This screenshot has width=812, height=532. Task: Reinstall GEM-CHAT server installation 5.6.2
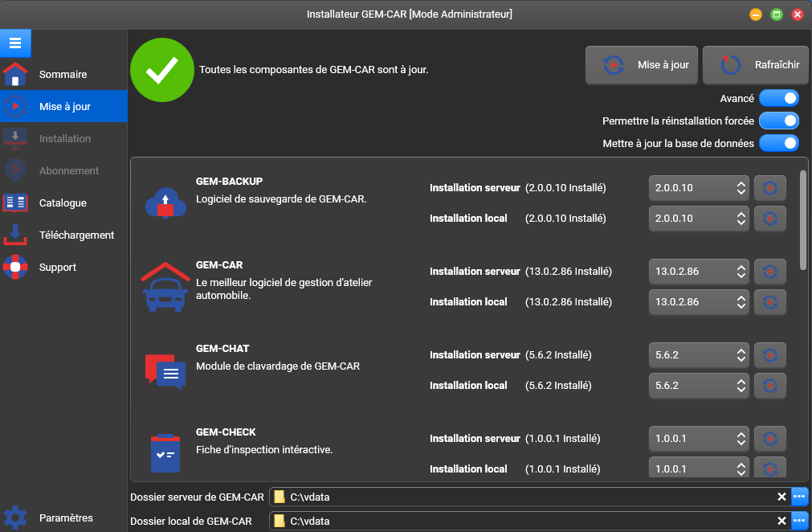tap(770, 355)
